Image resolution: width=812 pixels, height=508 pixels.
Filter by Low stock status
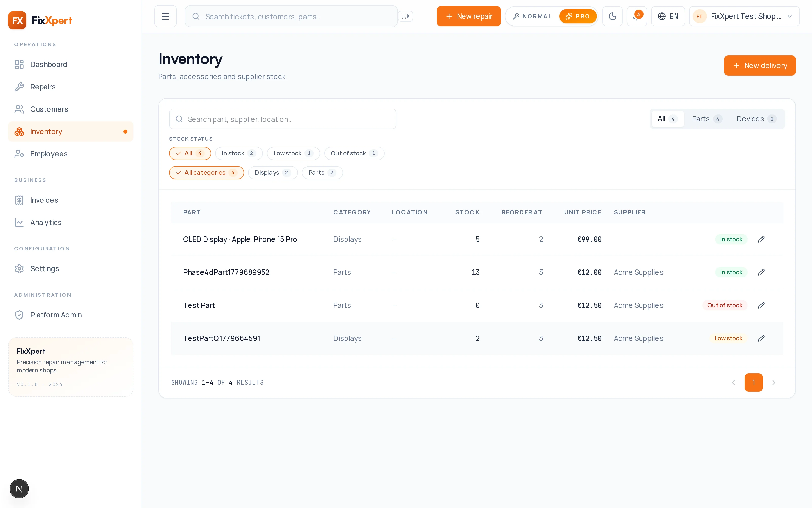point(293,153)
